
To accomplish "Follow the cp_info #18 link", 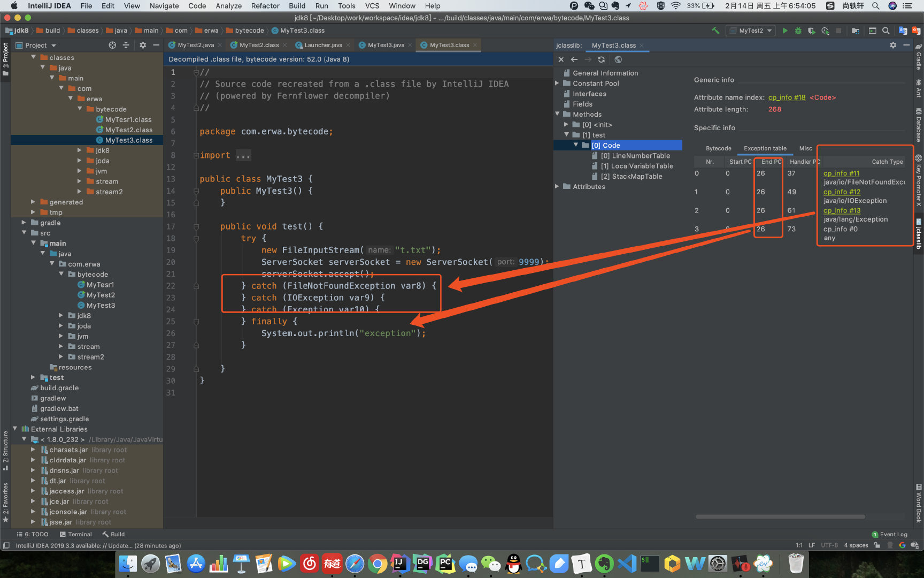I will tap(787, 97).
